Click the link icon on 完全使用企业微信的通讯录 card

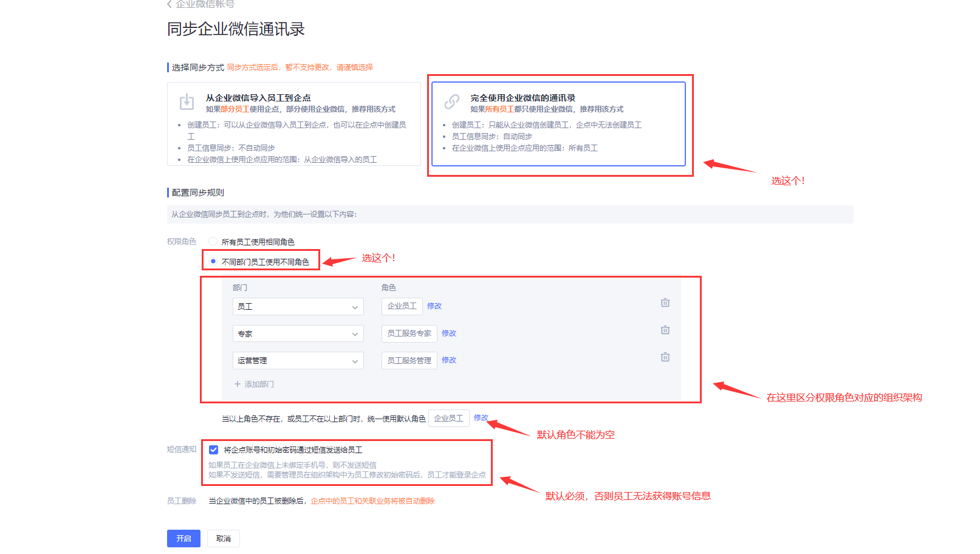[451, 102]
